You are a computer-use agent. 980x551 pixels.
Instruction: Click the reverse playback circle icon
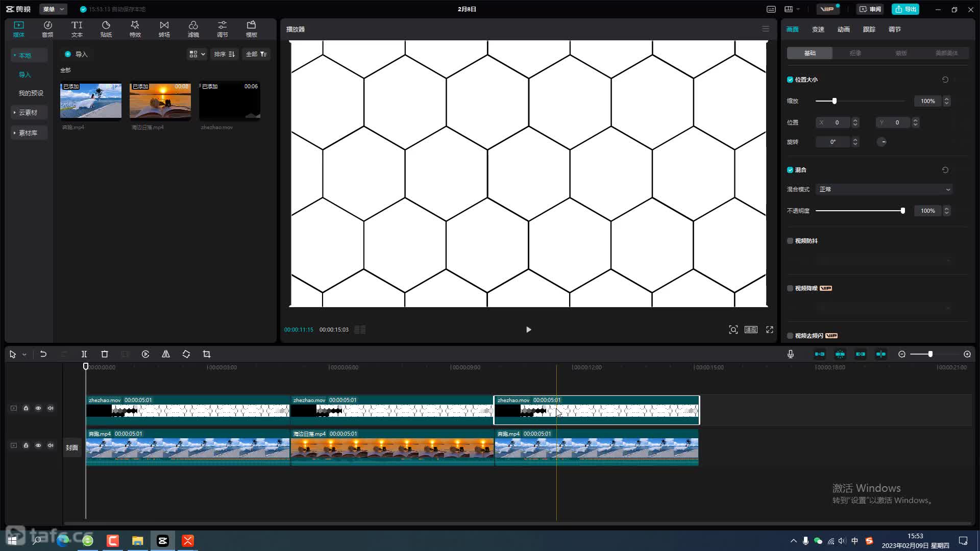pyautogui.click(x=145, y=354)
